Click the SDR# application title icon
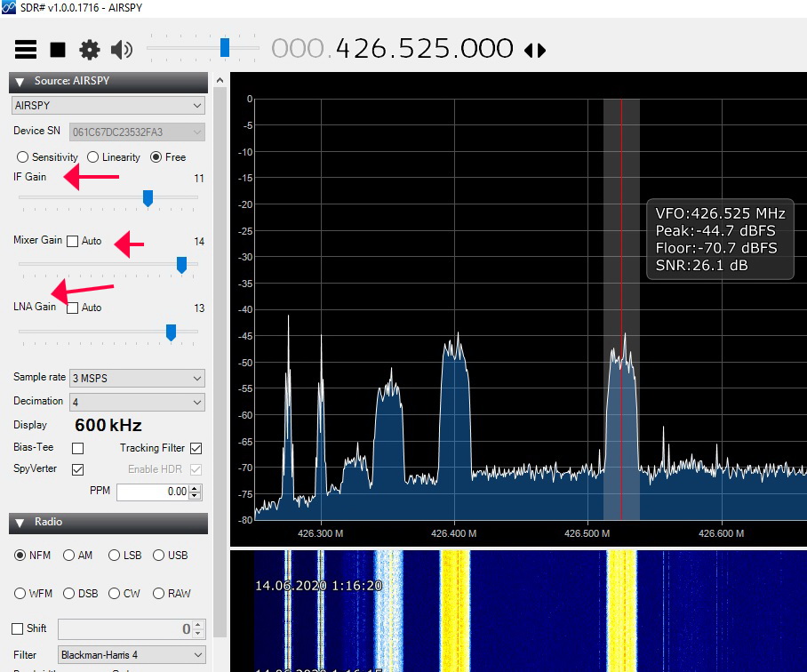Image resolution: width=807 pixels, height=672 pixels. pyautogui.click(x=9, y=8)
